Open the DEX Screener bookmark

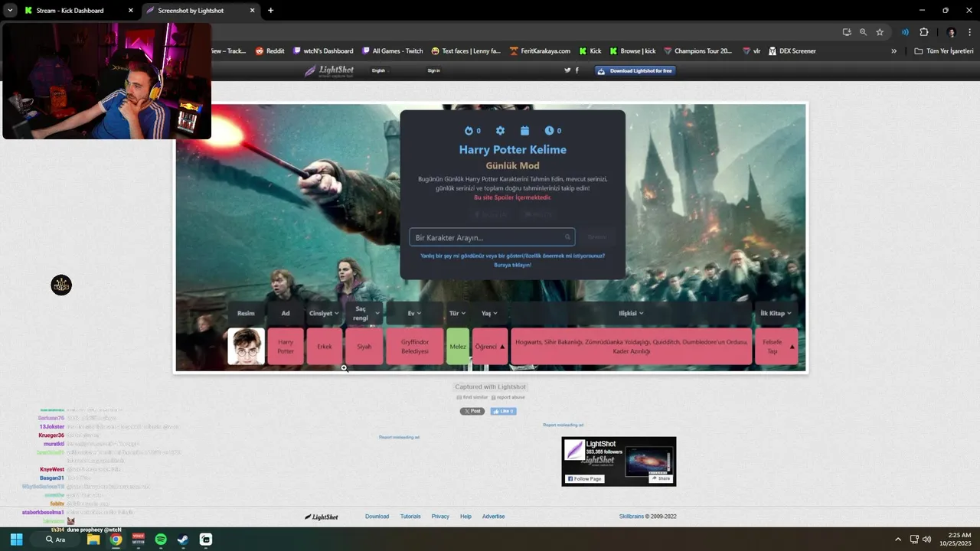[792, 51]
